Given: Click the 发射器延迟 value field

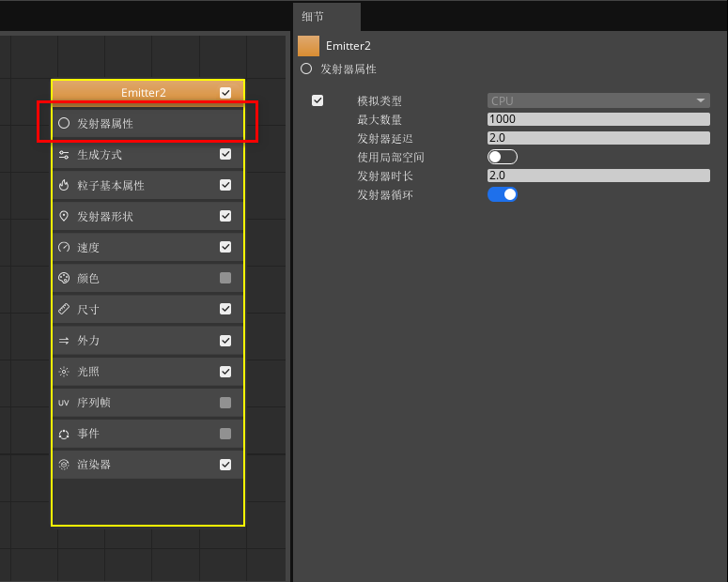Looking at the screenshot, I should point(598,138).
